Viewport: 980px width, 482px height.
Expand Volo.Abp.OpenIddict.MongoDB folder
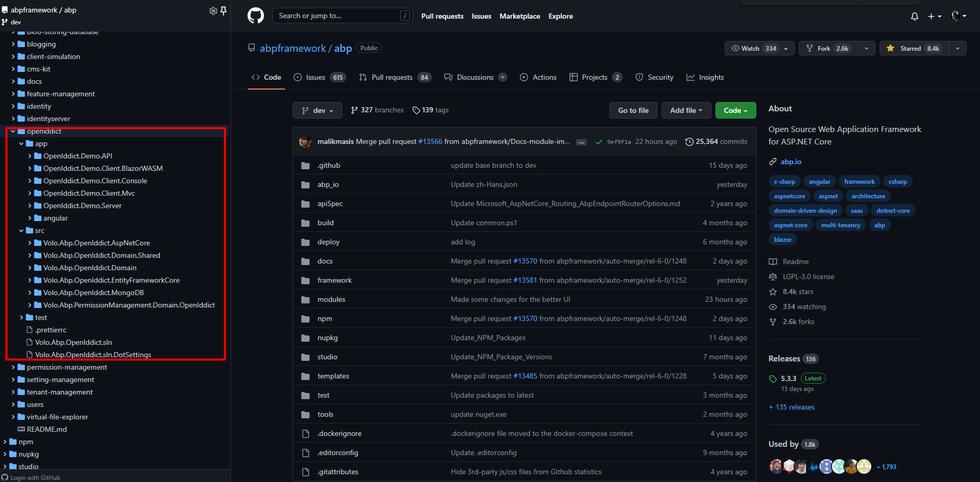[x=30, y=293]
